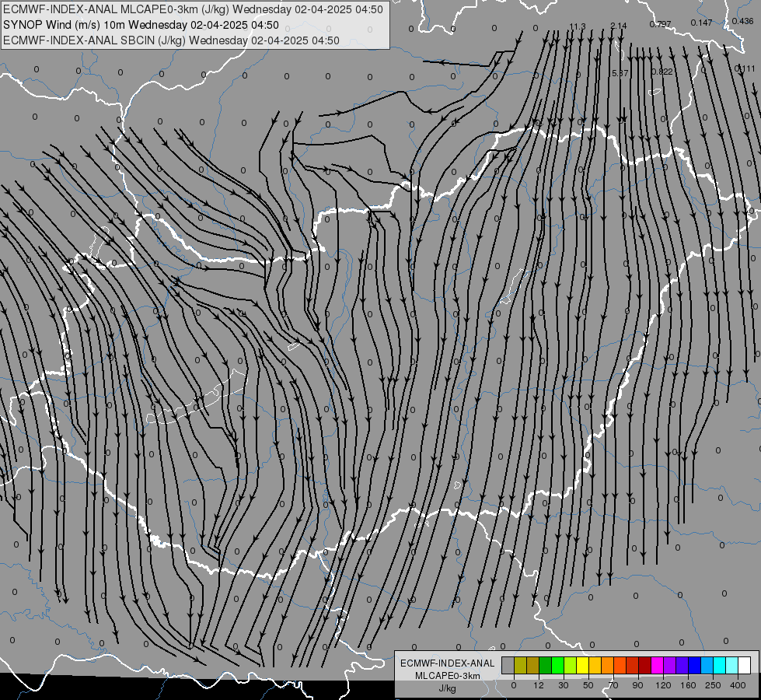Click the ECMWF-INDEX-ANAL SBCIN title line

click(x=171, y=40)
